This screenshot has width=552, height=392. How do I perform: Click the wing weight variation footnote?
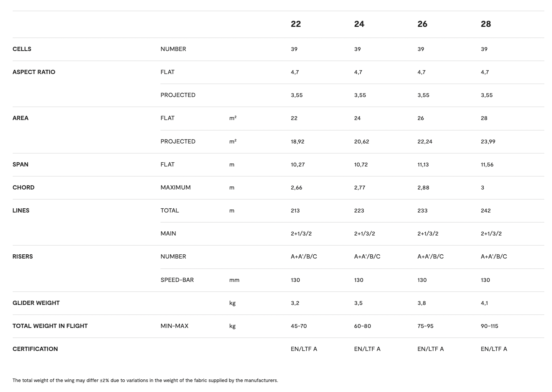coord(145,380)
